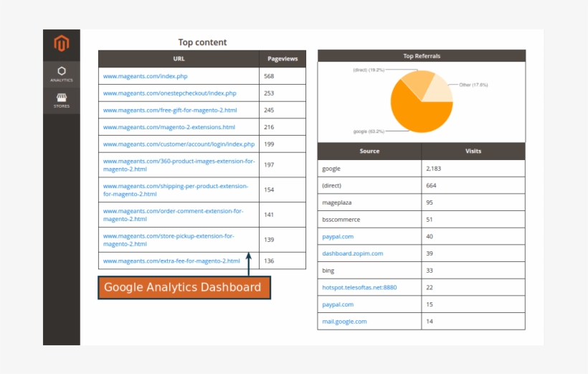This screenshot has height=374, width=588.
Task: Select the mageplaza source cell
Action: [x=369, y=202]
